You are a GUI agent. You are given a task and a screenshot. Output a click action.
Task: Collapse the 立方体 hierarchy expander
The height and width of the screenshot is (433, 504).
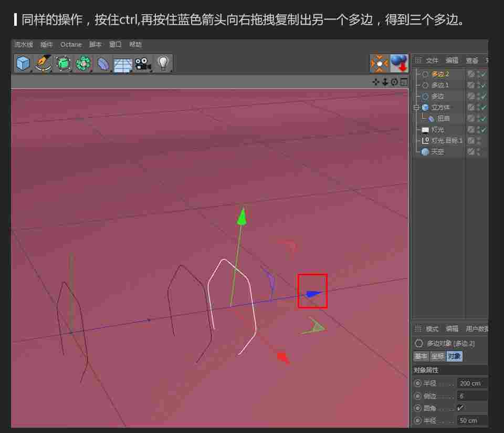[415, 107]
